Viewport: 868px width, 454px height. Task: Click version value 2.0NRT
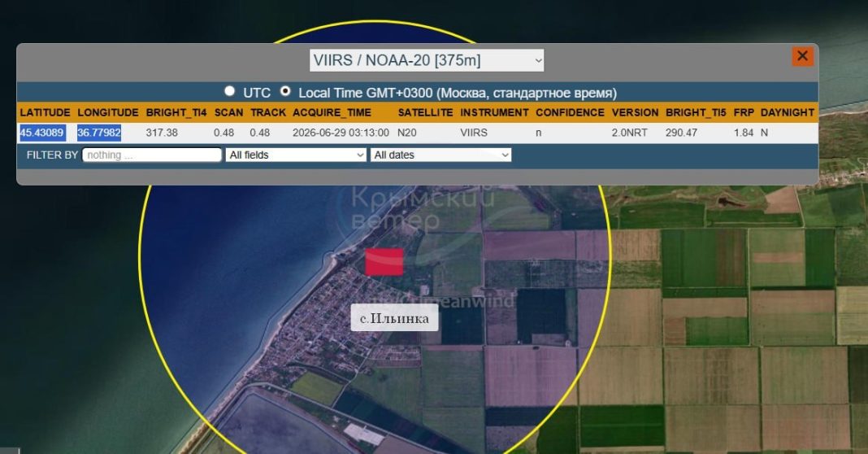629,133
